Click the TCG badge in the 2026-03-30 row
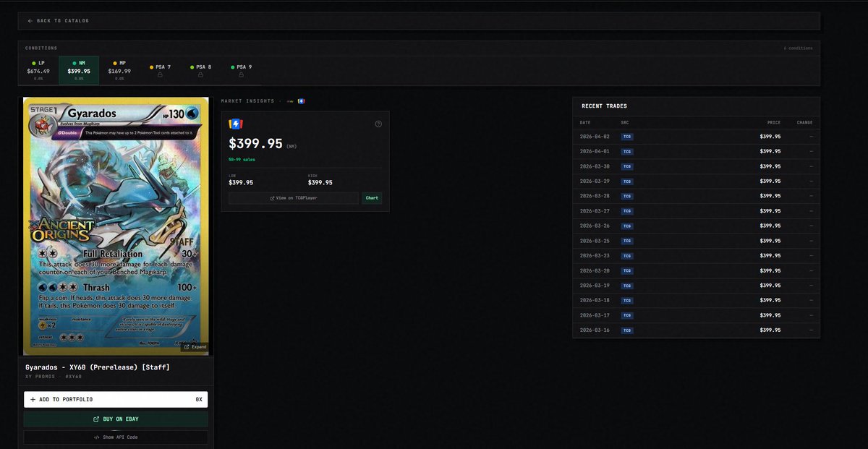The image size is (868, 449). (627, 166)
